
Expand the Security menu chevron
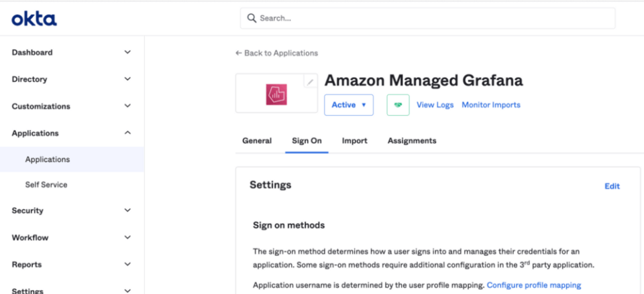127,210
